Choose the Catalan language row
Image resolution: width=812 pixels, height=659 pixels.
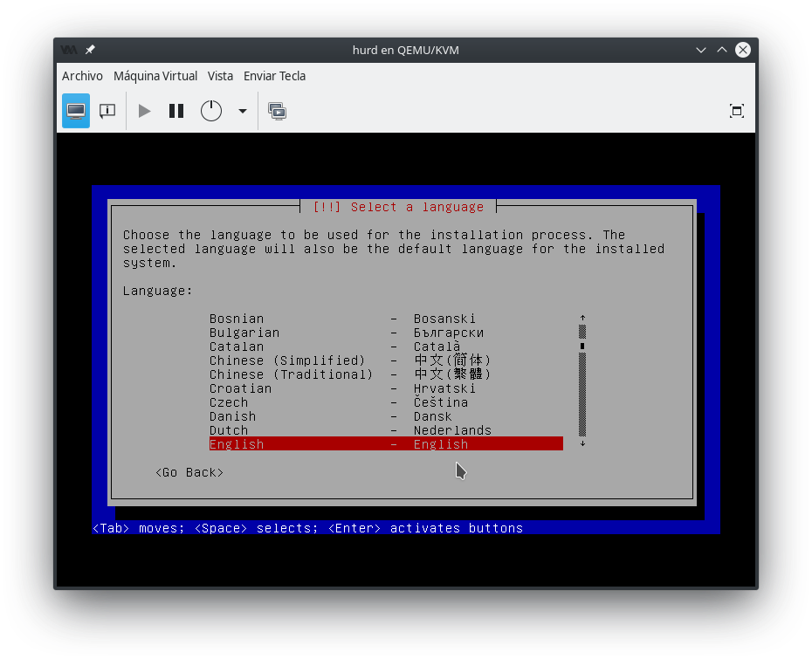tap(386, 347)
